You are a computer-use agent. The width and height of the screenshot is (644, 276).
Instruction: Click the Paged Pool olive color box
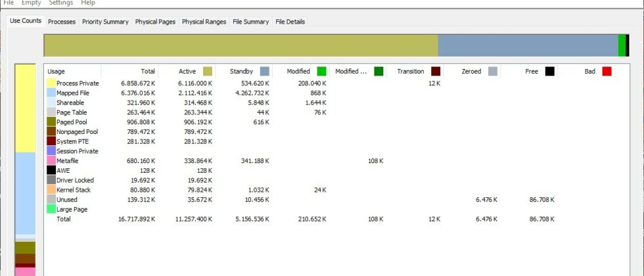coord(51,122)
